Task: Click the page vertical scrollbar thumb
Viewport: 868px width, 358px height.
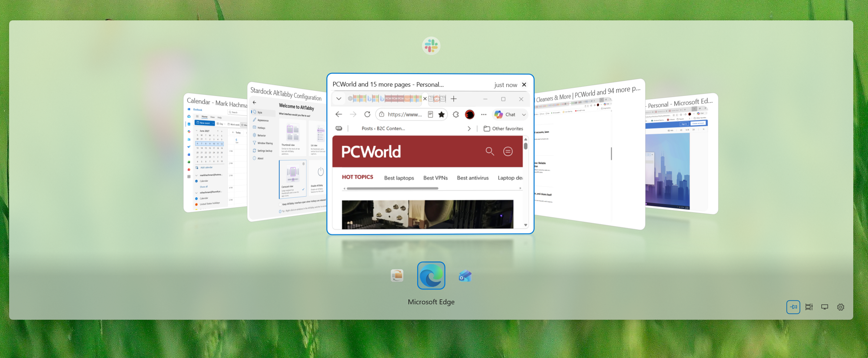Action: click(x=526, y=146)
